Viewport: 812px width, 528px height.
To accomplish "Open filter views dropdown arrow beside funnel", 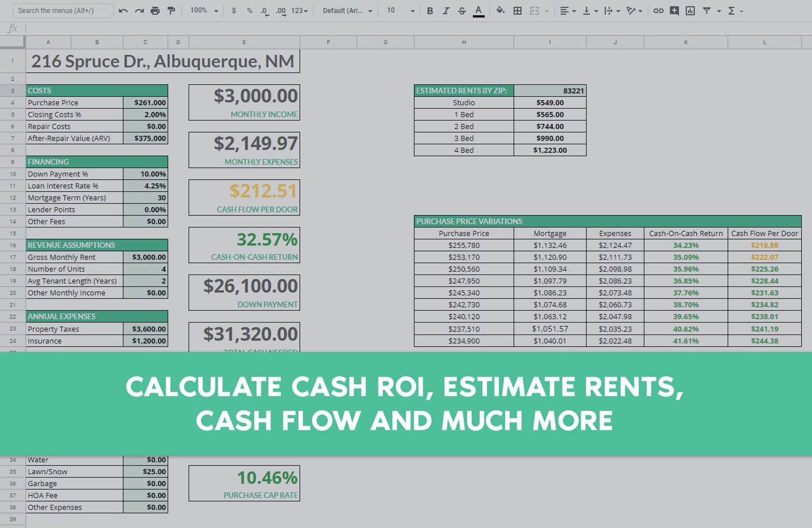I will tap(719, 11).
